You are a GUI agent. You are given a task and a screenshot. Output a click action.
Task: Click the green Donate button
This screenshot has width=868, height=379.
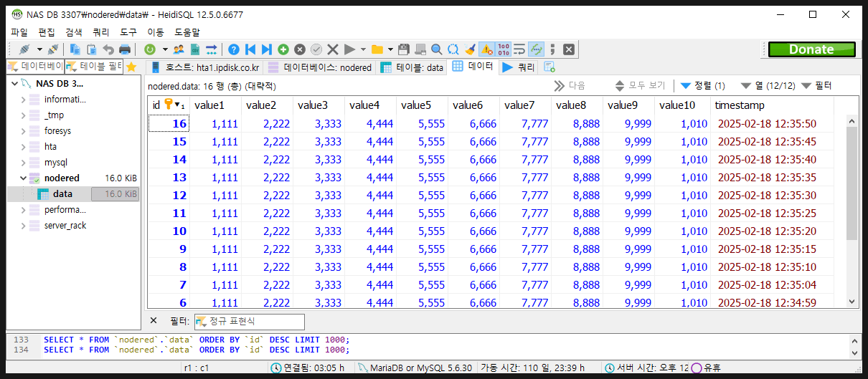(811, 49)
